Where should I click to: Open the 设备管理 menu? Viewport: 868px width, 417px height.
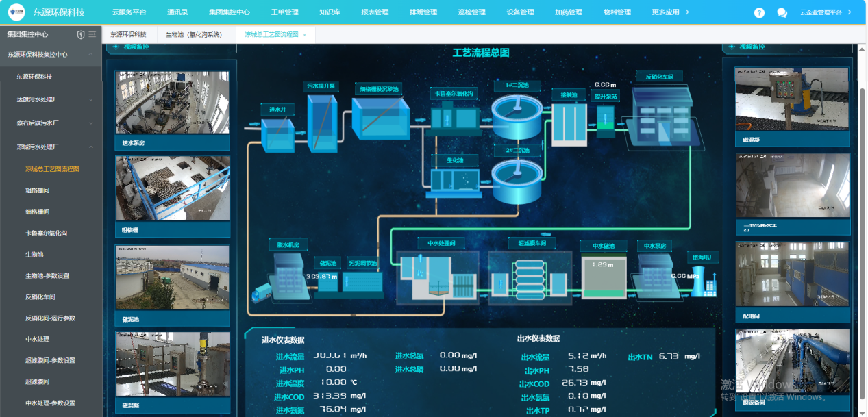(x=520, y=12)
